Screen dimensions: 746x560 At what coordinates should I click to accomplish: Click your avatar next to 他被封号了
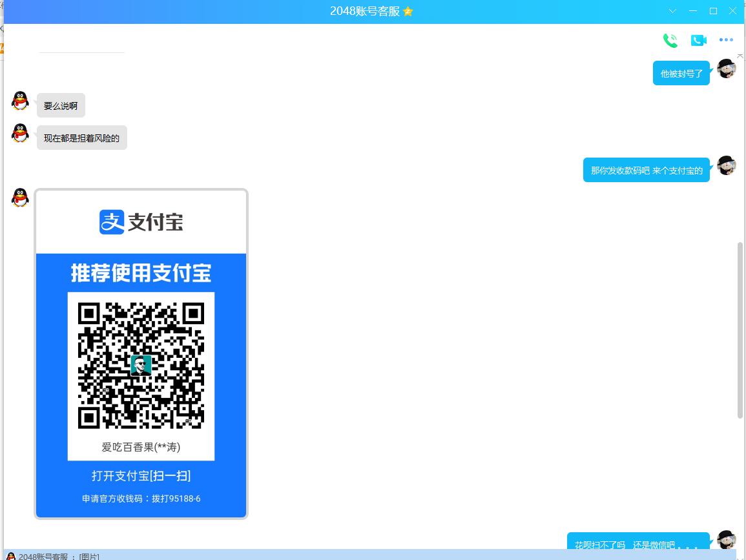[x=727, y=68]
